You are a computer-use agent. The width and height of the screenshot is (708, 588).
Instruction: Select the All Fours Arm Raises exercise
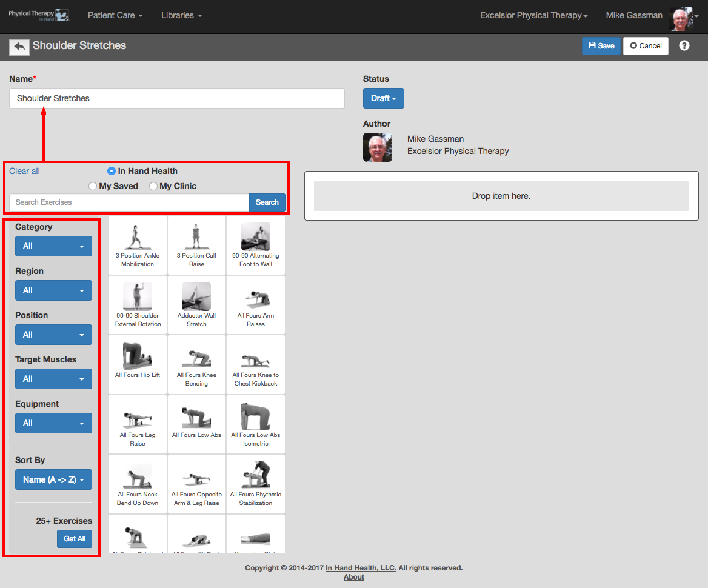(256, 305)
